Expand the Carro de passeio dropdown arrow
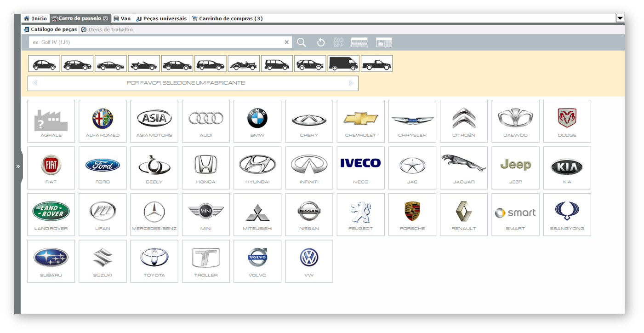Viewport: 644px width, 333px height. click(106, 18)
